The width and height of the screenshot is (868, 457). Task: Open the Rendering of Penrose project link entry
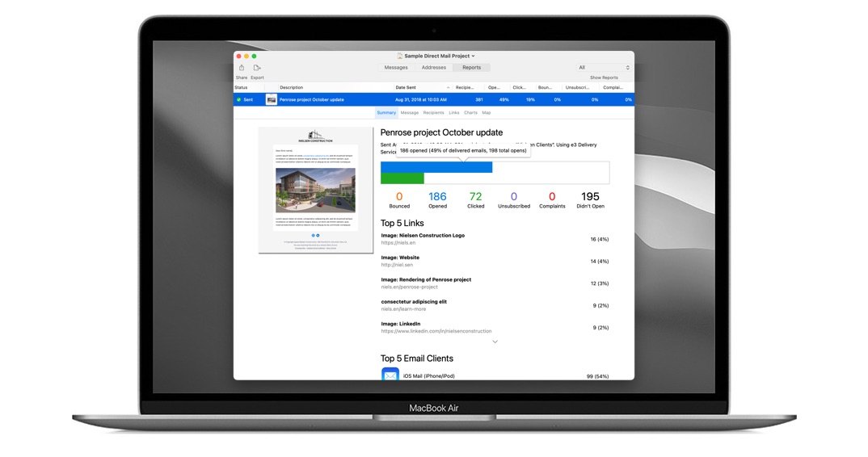495,283
